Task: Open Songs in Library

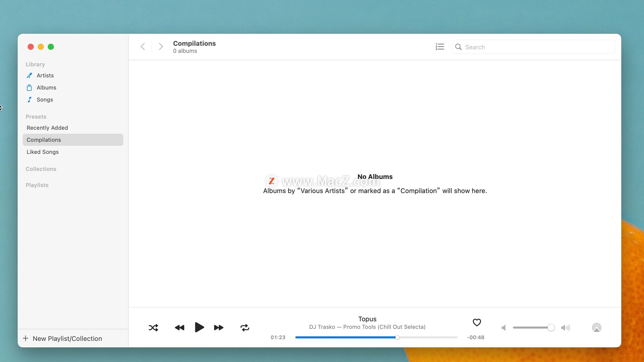Action: 73,100
